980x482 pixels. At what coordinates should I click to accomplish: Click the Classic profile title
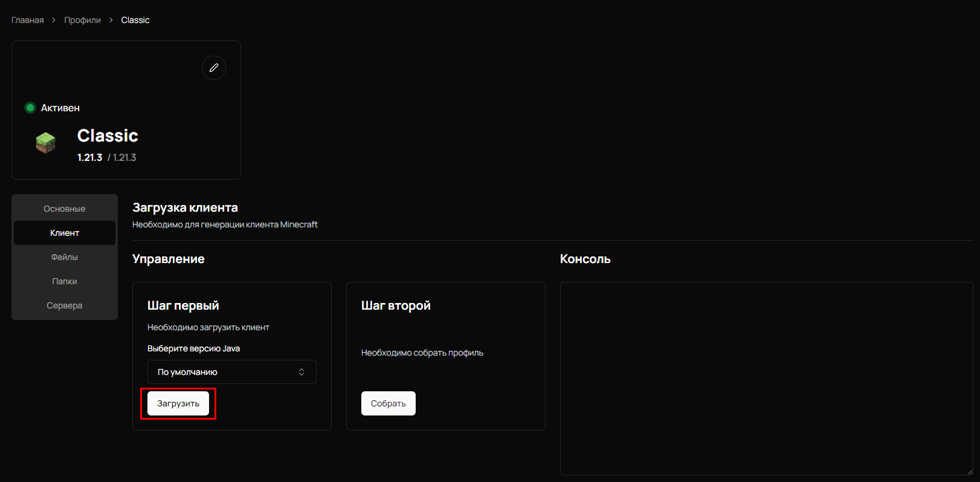(x=108, y=135)
